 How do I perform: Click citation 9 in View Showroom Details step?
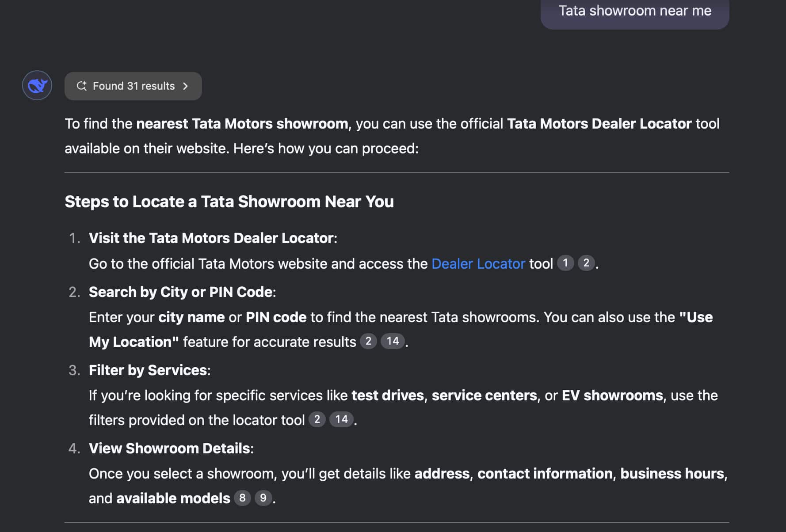pyautogui.click(x=263, y=498)
